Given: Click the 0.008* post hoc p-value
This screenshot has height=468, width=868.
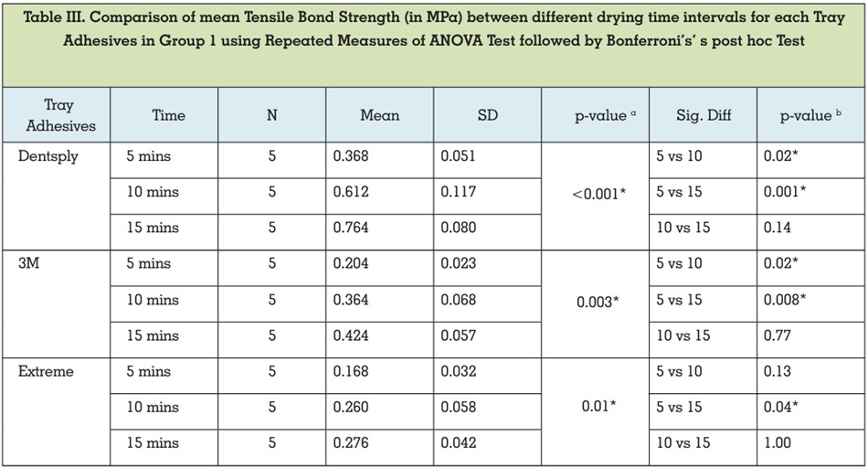Looking at the screenshot, I should 785,300.
